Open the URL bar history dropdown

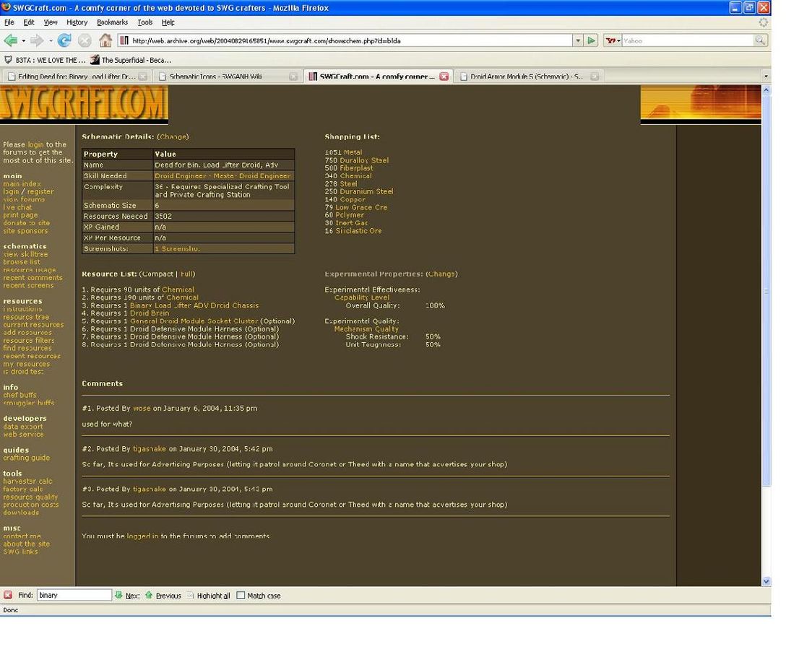click(577, 40)
